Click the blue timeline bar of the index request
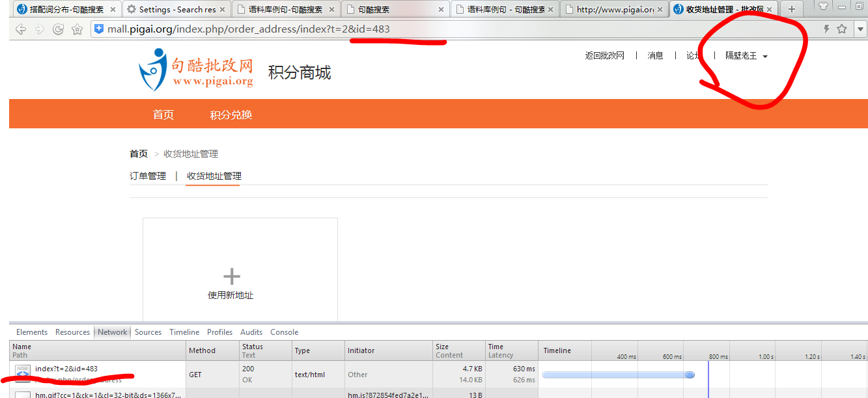Viewport: 868px width, 398px height. [x=618, y=375]
